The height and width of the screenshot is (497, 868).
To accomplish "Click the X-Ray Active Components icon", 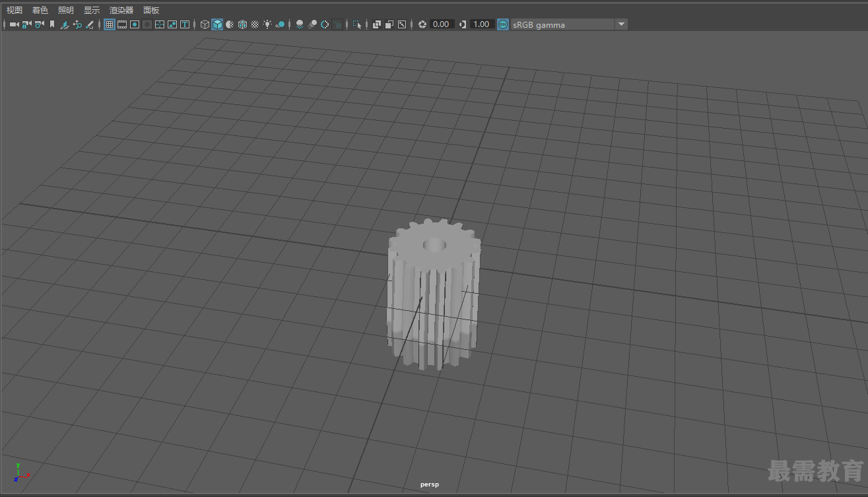I will pyautogui.click(x=389, y=24).
